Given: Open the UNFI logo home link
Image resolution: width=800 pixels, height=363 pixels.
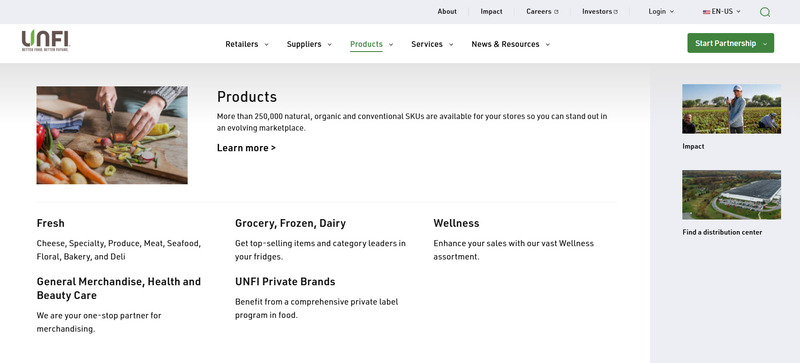Looking at the screenshot, I should tap(45, 41).
